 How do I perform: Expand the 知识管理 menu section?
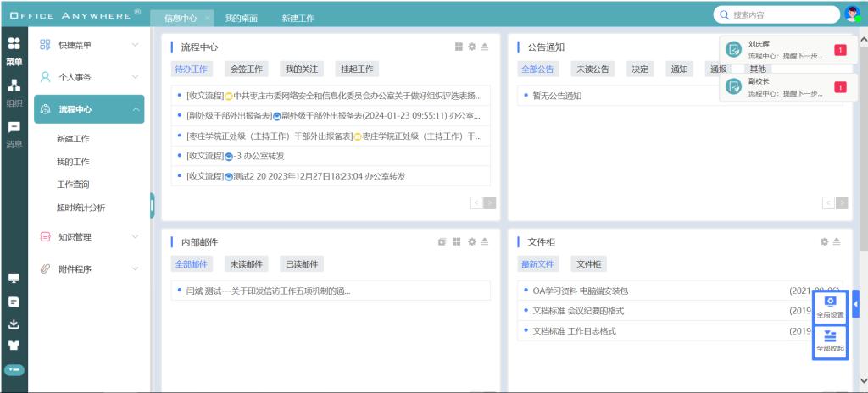coord(88,237)
